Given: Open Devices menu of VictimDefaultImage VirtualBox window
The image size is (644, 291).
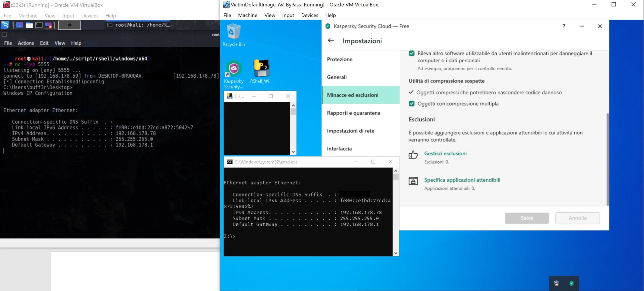Looking at the screenshot, I should pos(309,15).
